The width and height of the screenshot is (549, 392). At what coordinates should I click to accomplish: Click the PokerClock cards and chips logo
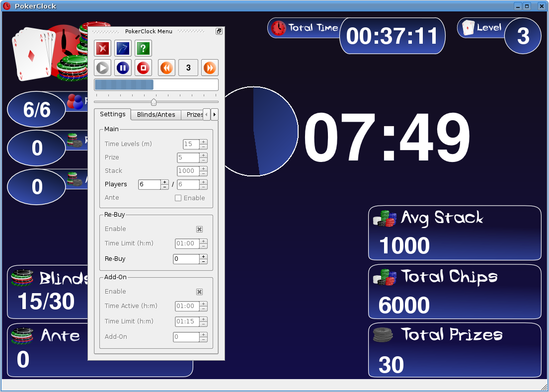click(x=50, y=52)
